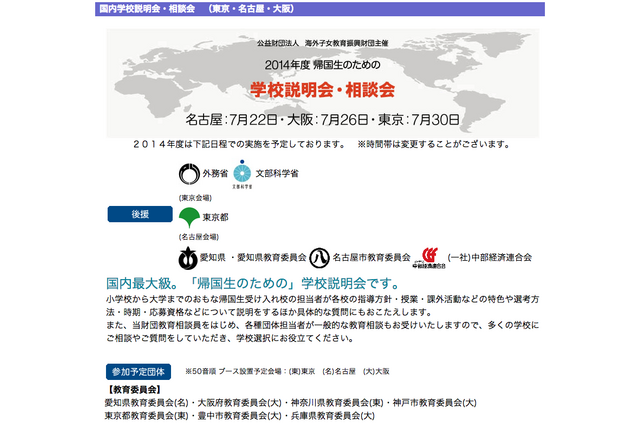Click the 外務省 ministry logo icon

pos(189,174)
